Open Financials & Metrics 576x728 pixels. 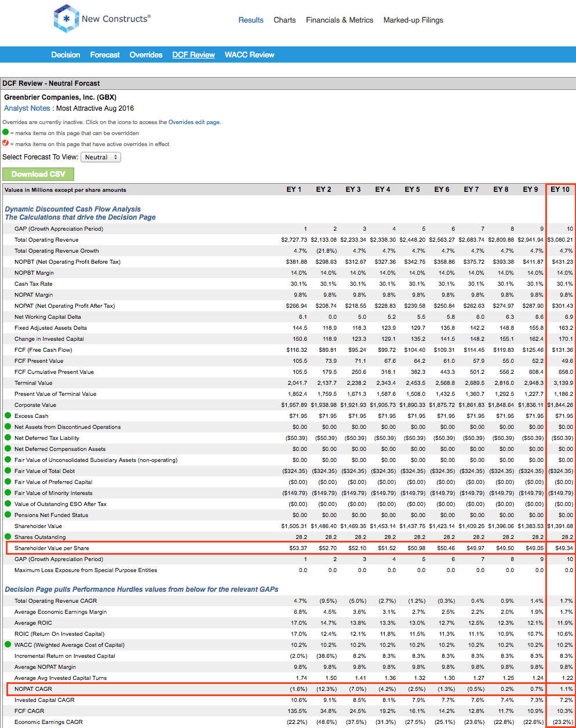coord(340,20)
